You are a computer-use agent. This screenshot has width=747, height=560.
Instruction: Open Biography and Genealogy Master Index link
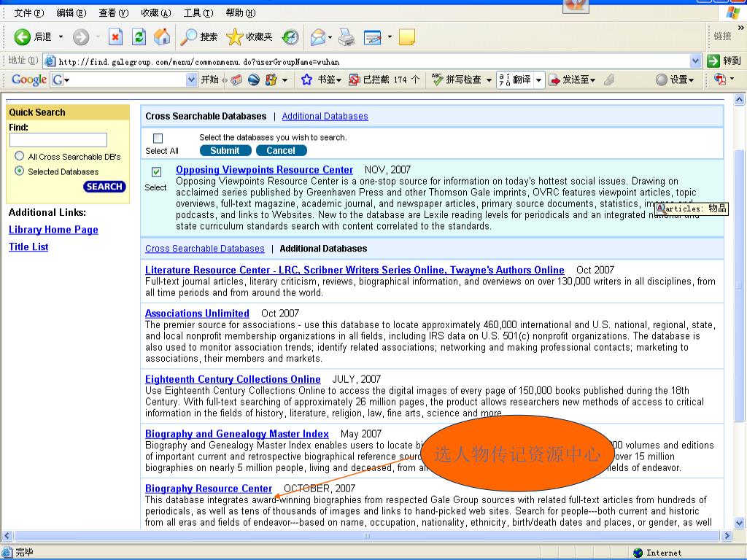[237, 433]
